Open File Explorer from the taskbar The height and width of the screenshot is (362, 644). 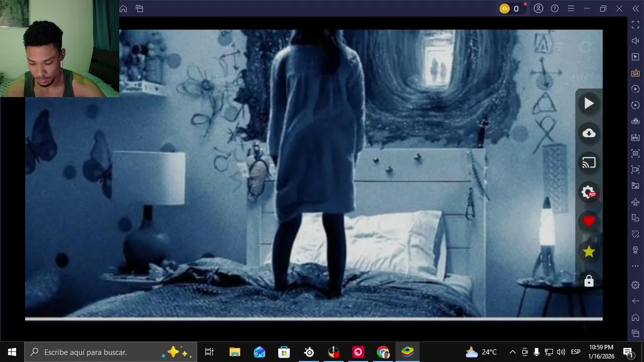click(234, 352)
